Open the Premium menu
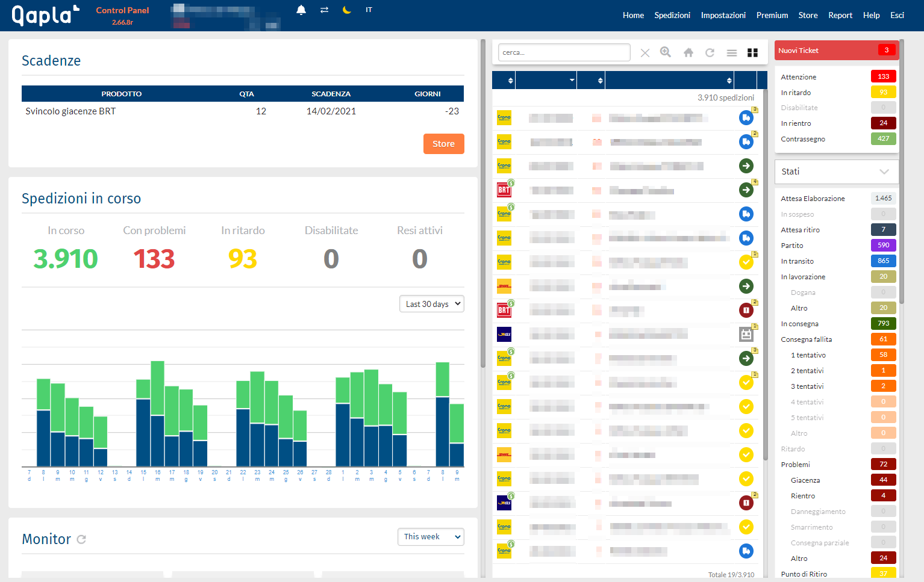This screenshot has width=924, height=582. tap(772, 15)
